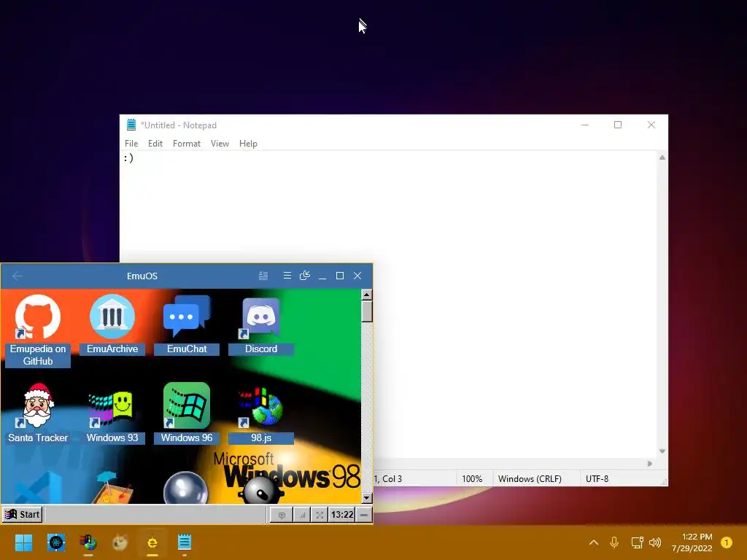
Task: Open the notification badge showing 1
Action: 727,542
